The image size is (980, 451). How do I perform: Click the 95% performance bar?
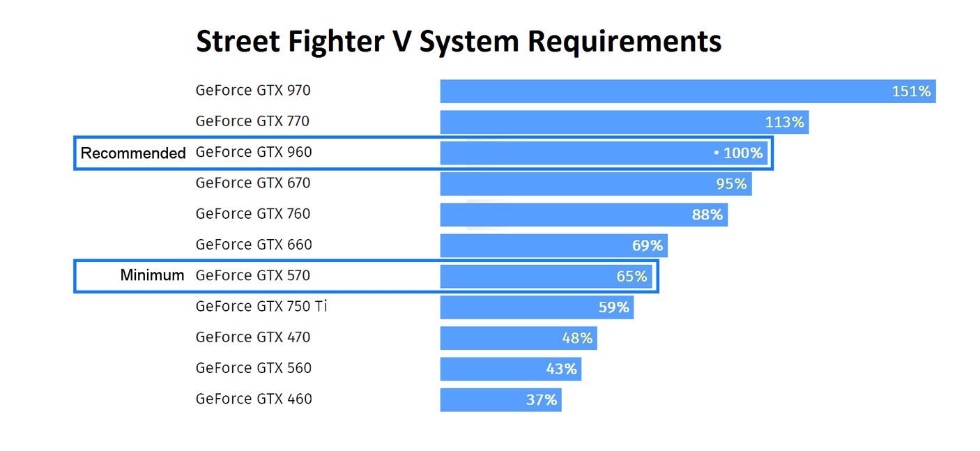[x=595, y=184]
